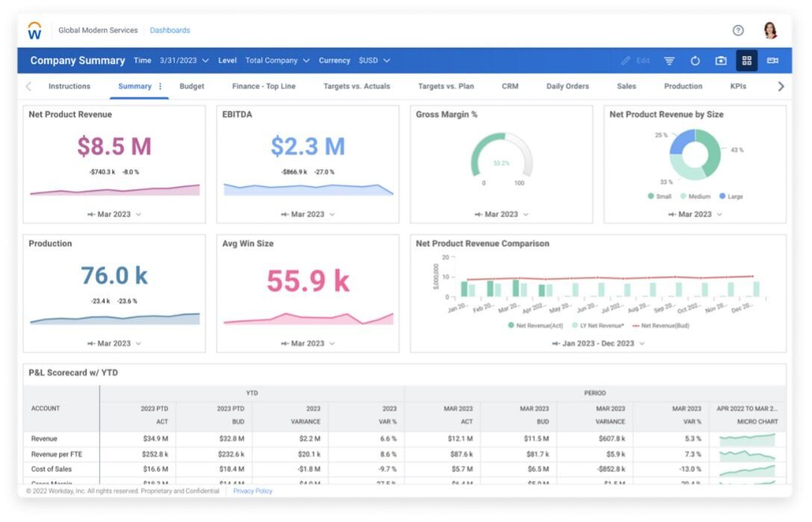812x522 pixels.
Task: Click the ACCOUNT column header
Action: (46, 409)
